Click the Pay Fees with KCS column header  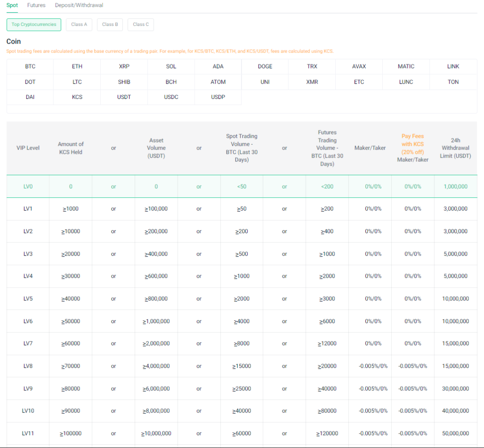[x=413, y=148]
